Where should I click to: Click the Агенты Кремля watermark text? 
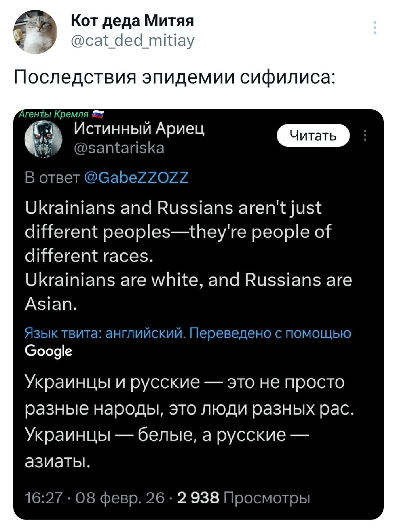(x=54, y=114)
